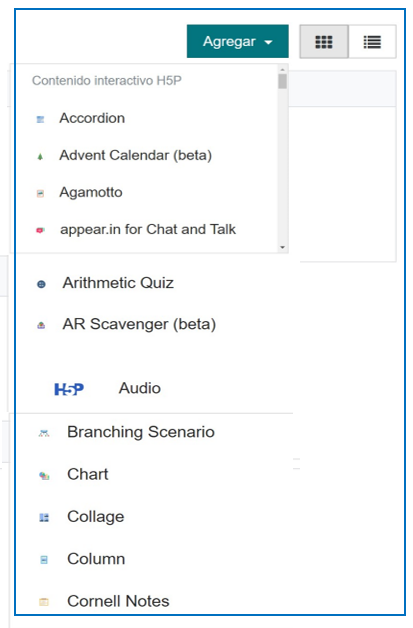The width and height of the screenshot is (413, 628).
Task: Open the Agregar dropdown
Action: coord(238,41)
